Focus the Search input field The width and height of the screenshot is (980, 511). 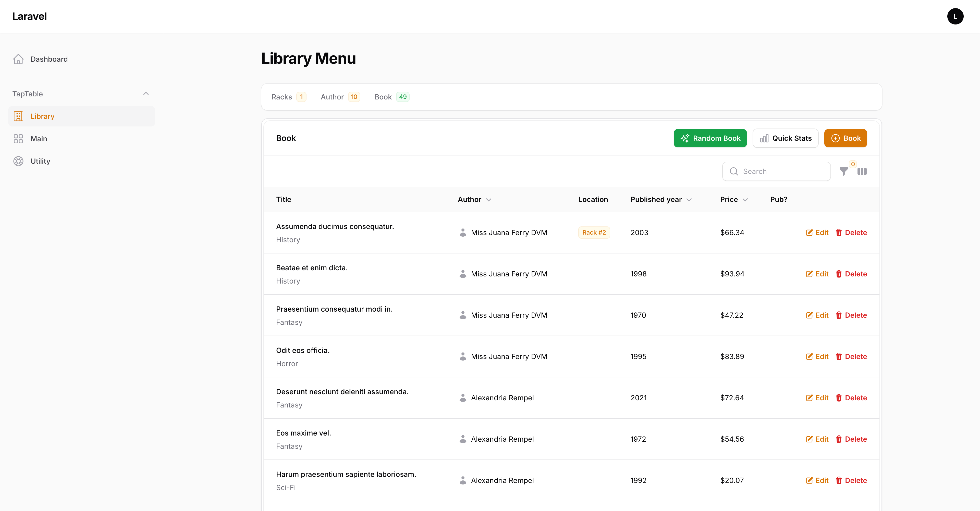780,171
